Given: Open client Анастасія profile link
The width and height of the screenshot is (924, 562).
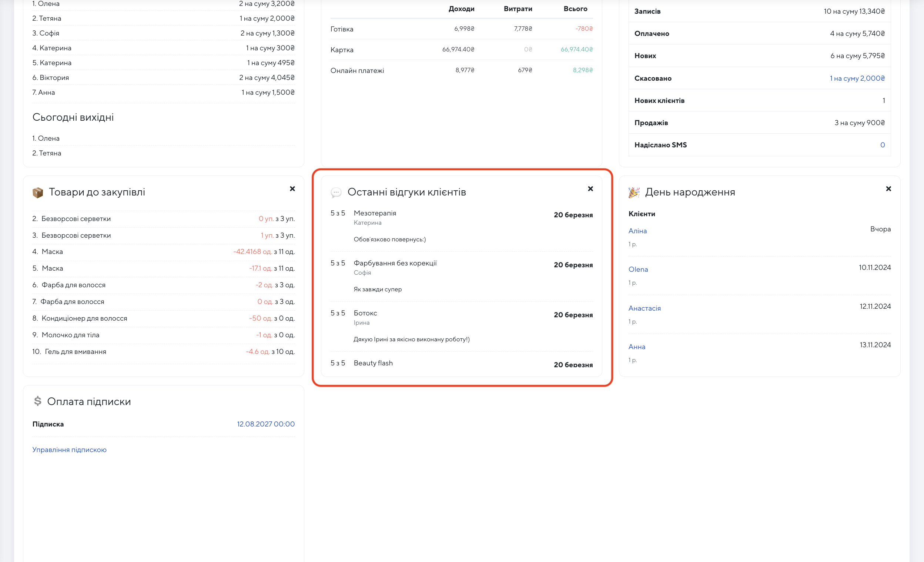Looking at the screenshot, I should point(644,308).
